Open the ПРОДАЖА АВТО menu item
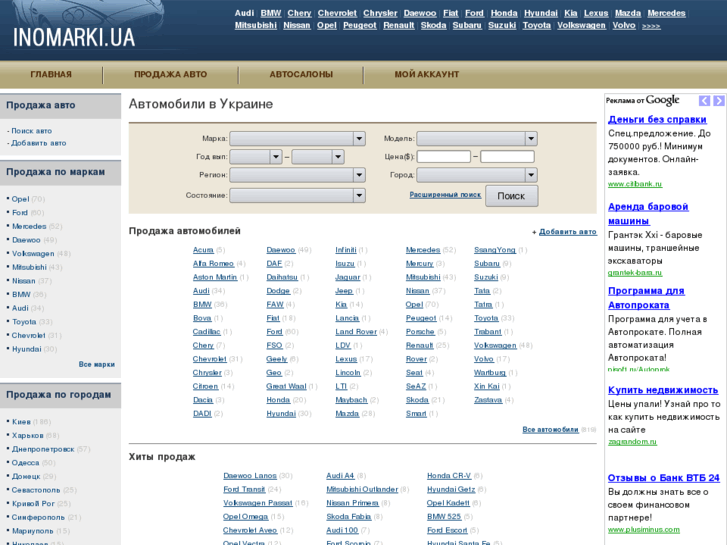Image resolution: width=727 pixels, height=545 pixels. (170, 74)
